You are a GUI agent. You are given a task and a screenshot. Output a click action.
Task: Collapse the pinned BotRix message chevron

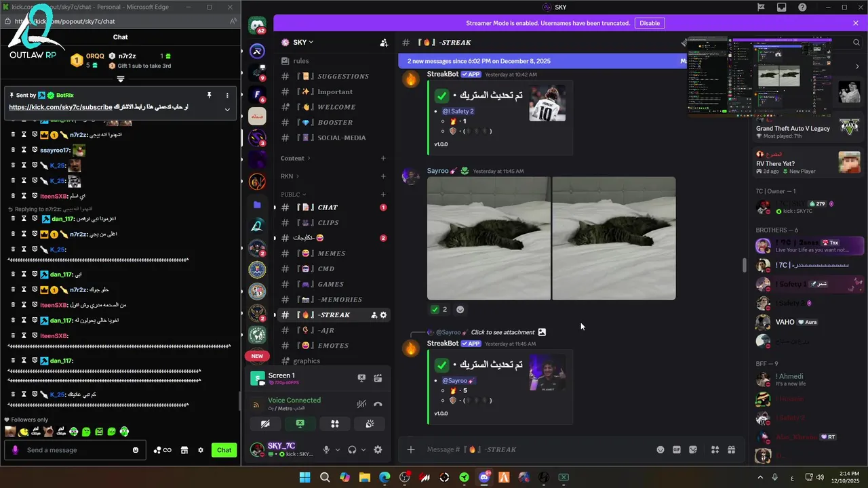coord(227,109)
